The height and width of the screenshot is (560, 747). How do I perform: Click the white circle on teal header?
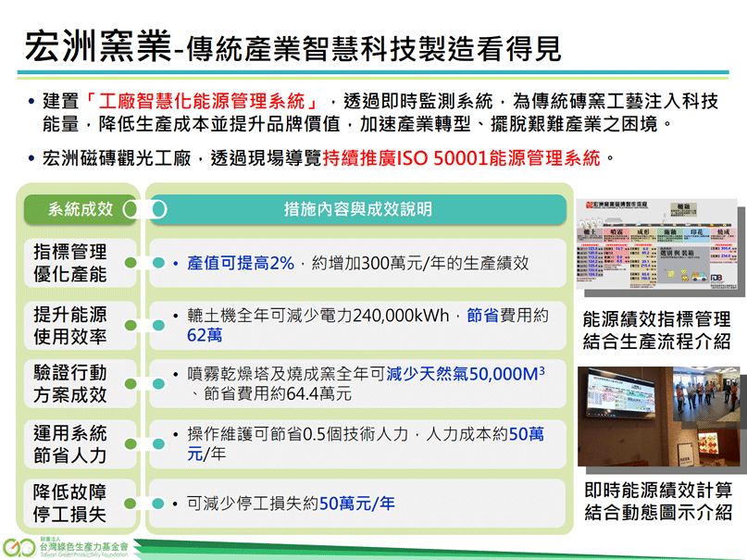pos(159,209)
